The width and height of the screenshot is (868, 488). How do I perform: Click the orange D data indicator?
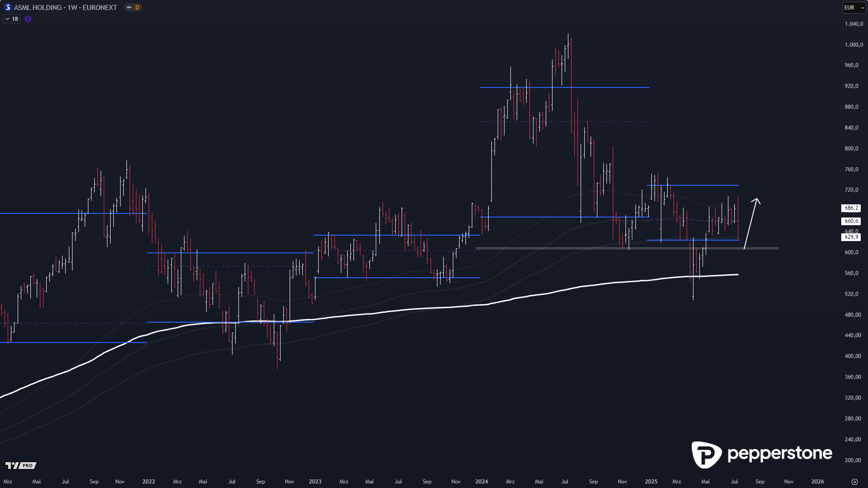point(137,7)
